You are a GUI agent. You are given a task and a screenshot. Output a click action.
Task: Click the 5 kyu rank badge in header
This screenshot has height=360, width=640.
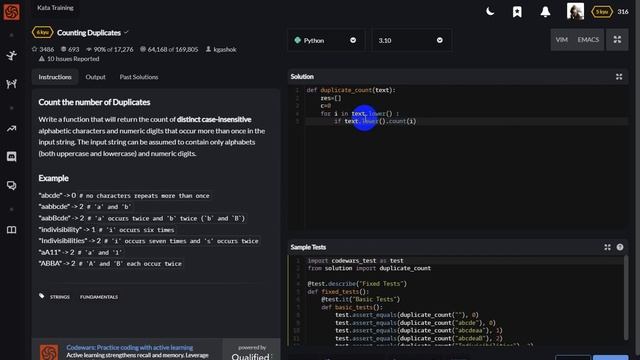point(602,12)
